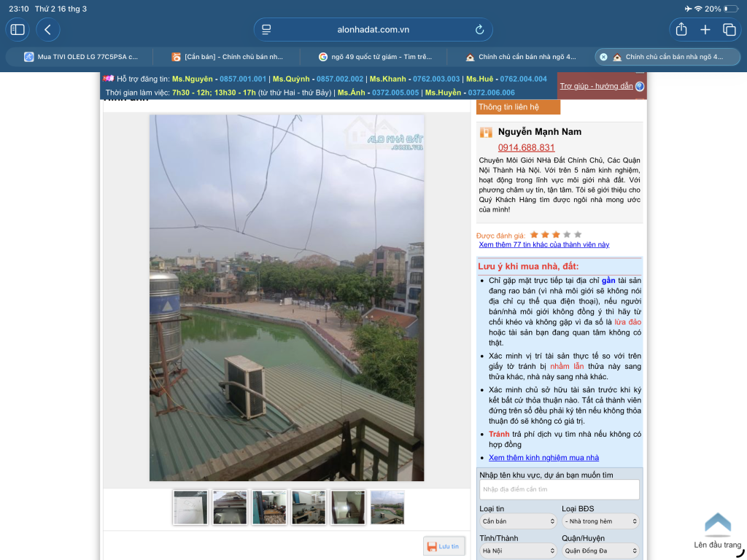Screen dimensions: 747x560
Task: Switch to the Mua TIVI OLED LG tab
Action: [x=80, y=57]
